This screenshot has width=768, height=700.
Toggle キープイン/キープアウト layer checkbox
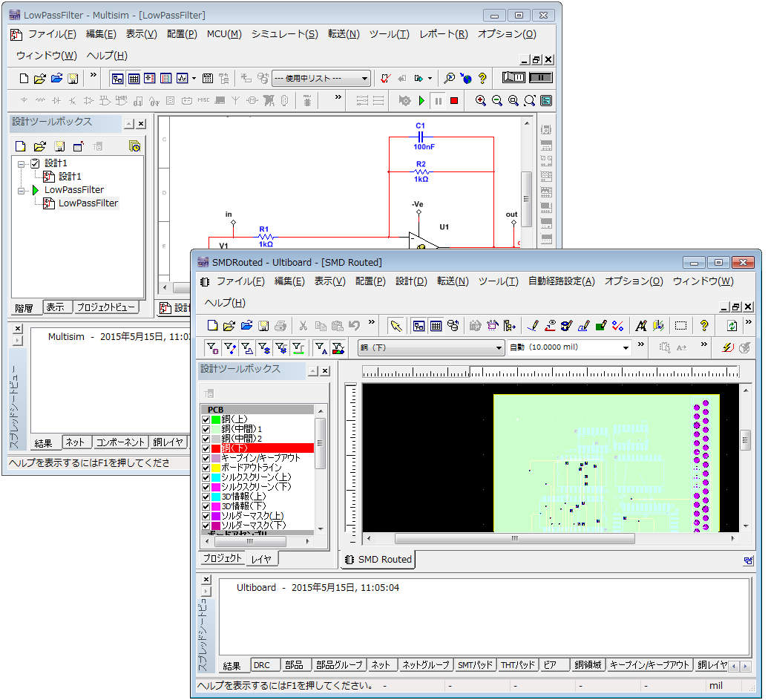click(x=206, y=459)
